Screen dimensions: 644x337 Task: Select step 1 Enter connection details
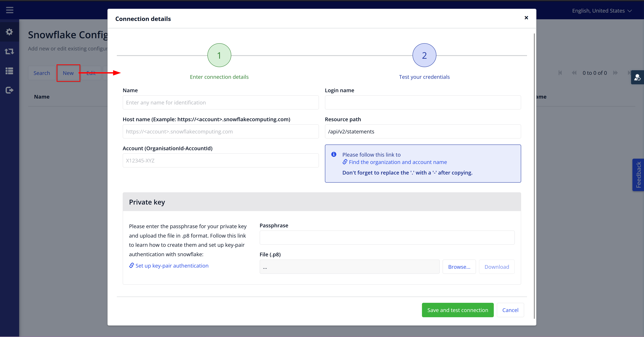219,55
